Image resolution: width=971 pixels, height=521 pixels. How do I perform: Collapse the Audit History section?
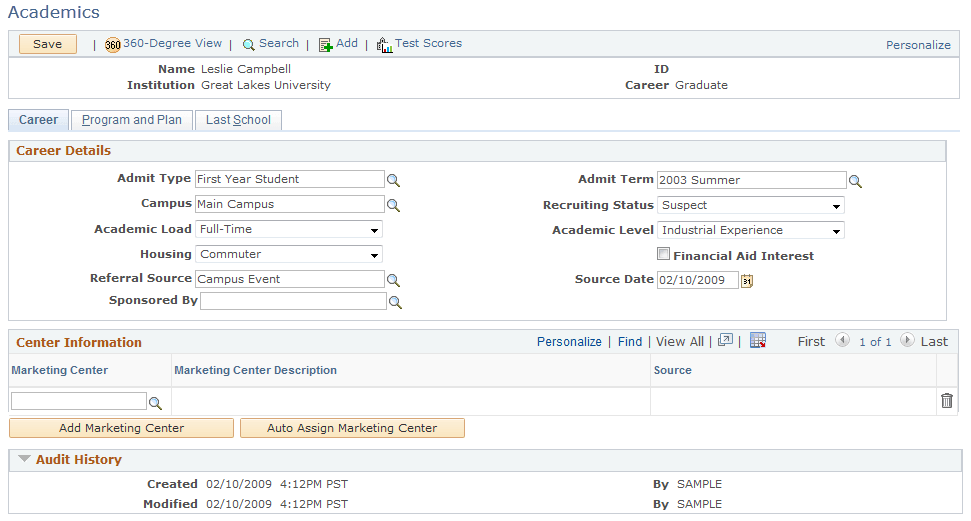[x=24, y=459]
